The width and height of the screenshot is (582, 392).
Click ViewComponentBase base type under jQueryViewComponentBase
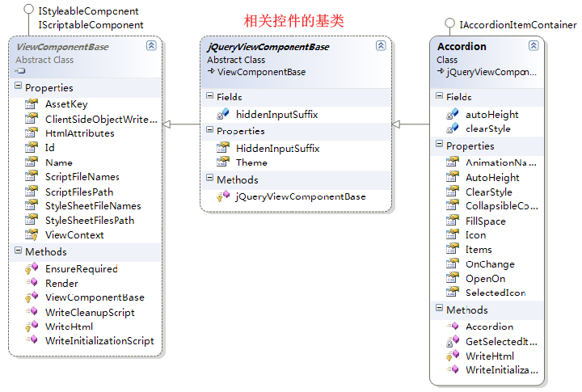point(261,72)
